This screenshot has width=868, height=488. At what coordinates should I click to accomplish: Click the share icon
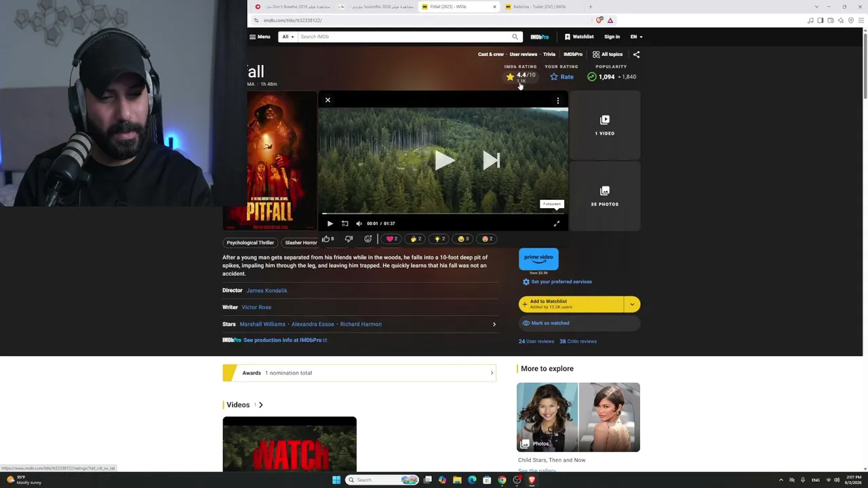tap(636, 54)
